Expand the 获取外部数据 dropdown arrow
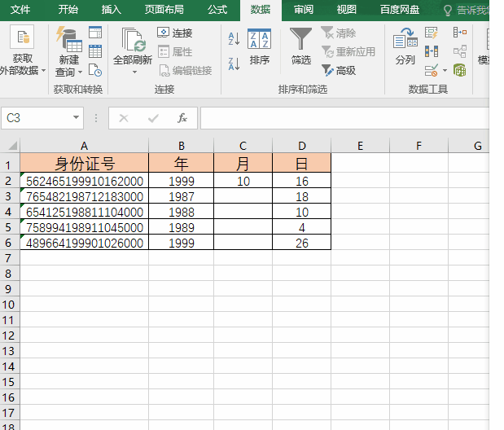The width and height of the screenshot is (504, 430). 43,70
